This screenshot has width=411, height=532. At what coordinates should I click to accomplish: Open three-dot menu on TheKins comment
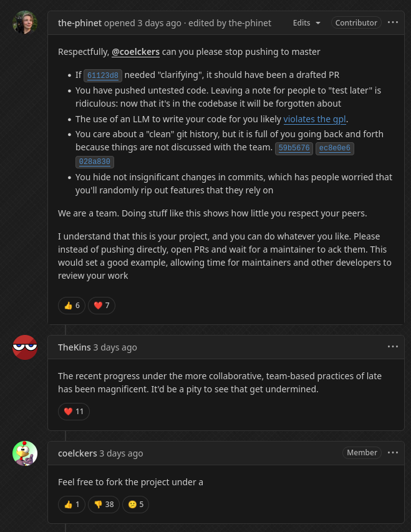(x=393, y=346)
